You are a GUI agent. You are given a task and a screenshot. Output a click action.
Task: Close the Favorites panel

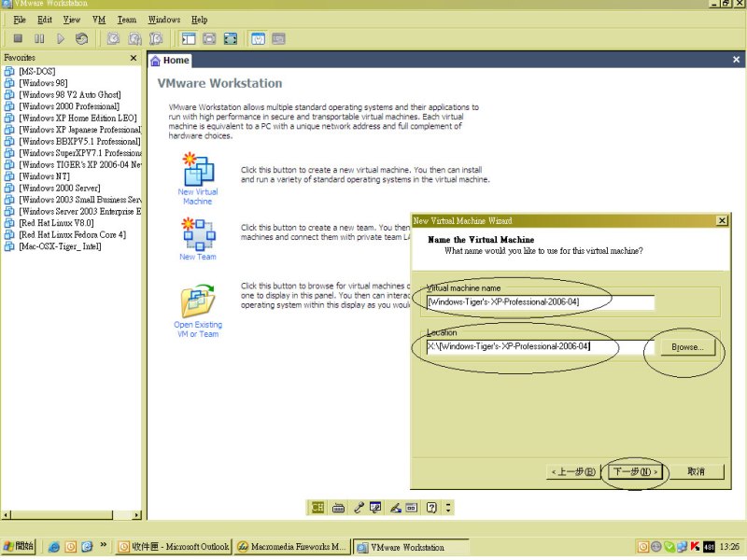click(x=134, y=58)
